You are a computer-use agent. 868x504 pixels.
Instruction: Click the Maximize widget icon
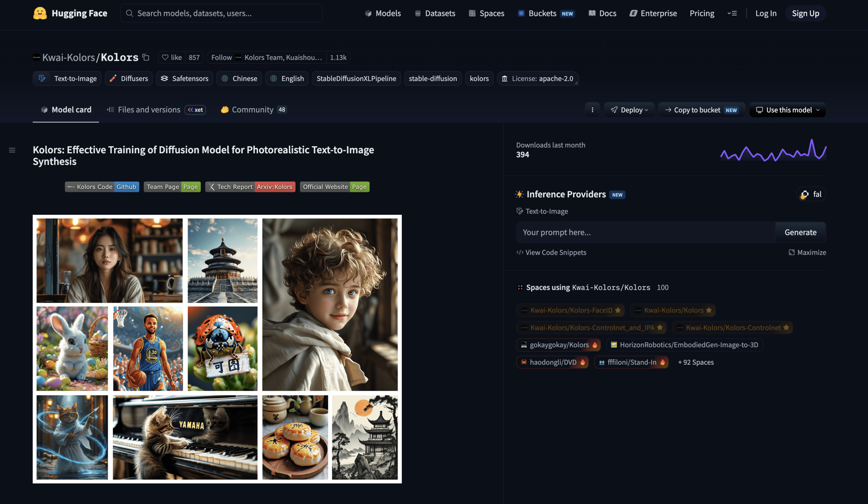coord(791,252)
